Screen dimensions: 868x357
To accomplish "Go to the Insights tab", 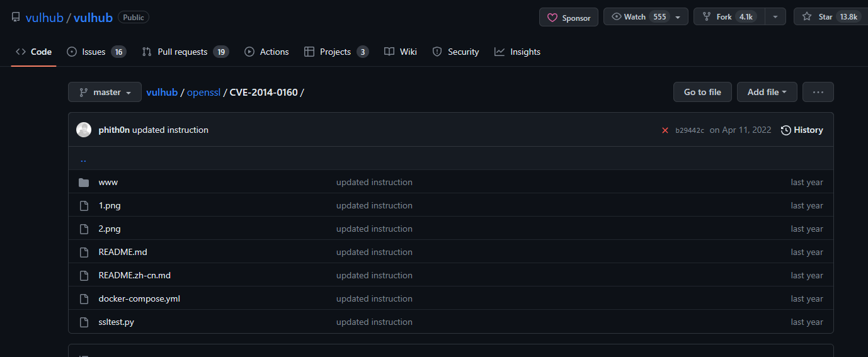I will tap(517, 52).
